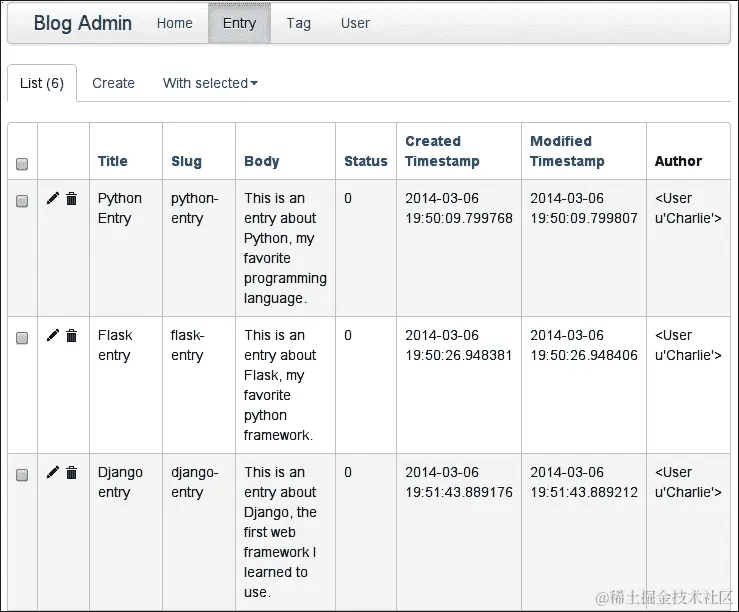Go to the User navbar item

tap(355, 23)
